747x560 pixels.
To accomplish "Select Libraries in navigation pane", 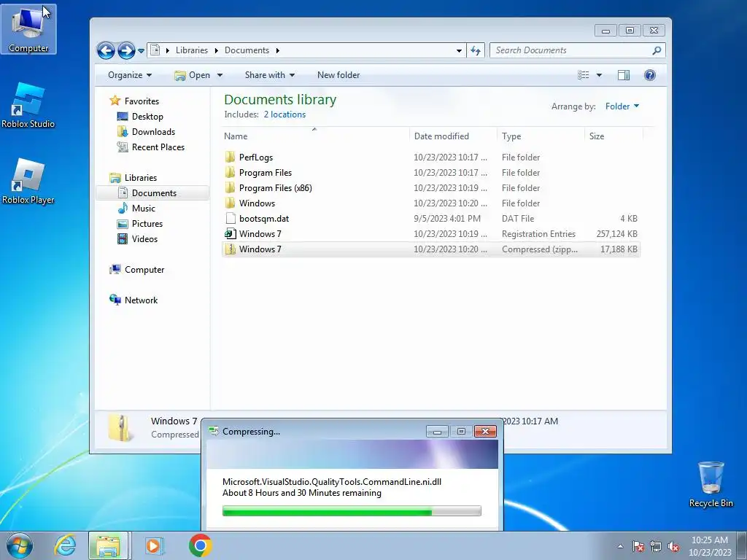I will tap(141, 178).
